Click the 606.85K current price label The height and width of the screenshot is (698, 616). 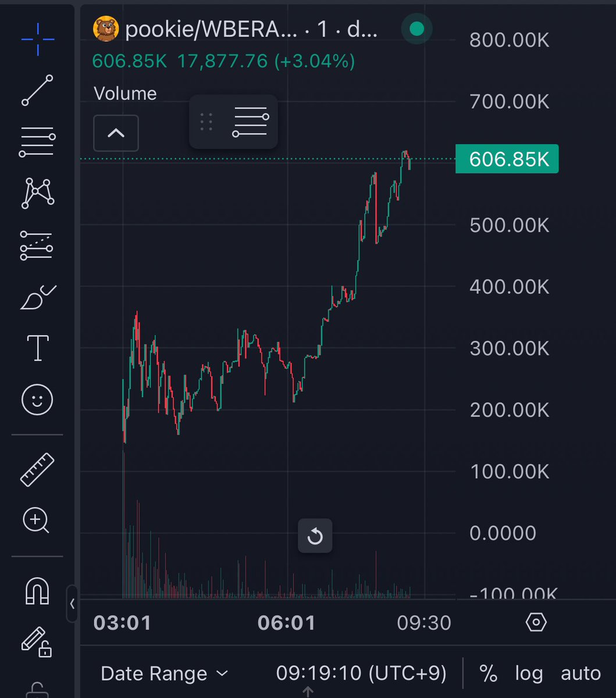pos(507,159)
